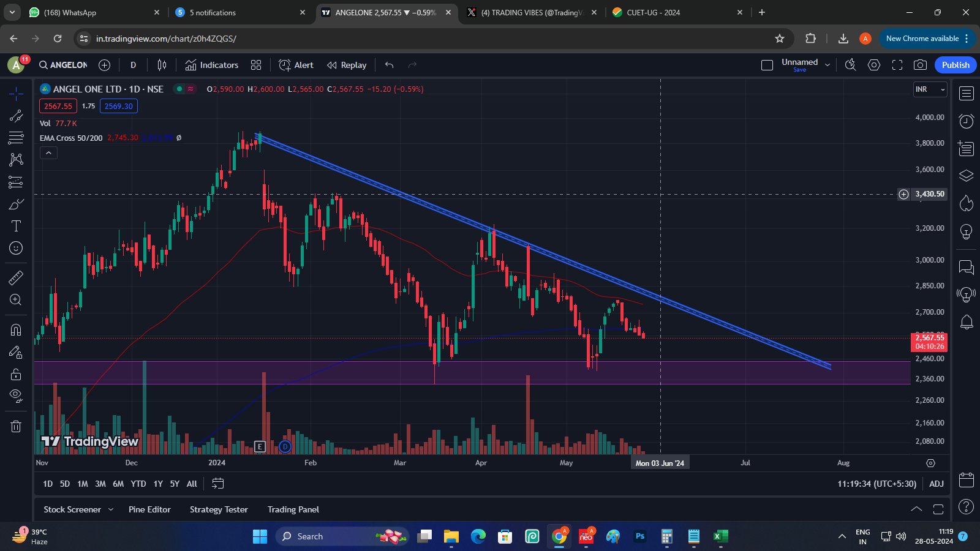
Task: Enter fullscreen chart mode
Action: pos(897,65)
